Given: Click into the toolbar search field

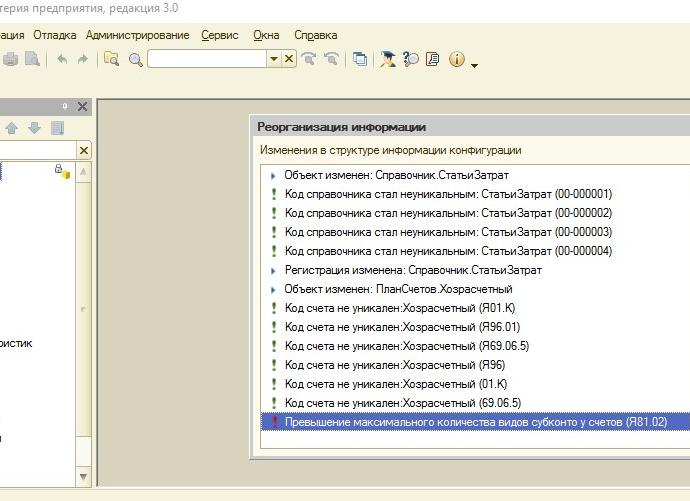Looking at the screenshot, I should coord(207,59).
